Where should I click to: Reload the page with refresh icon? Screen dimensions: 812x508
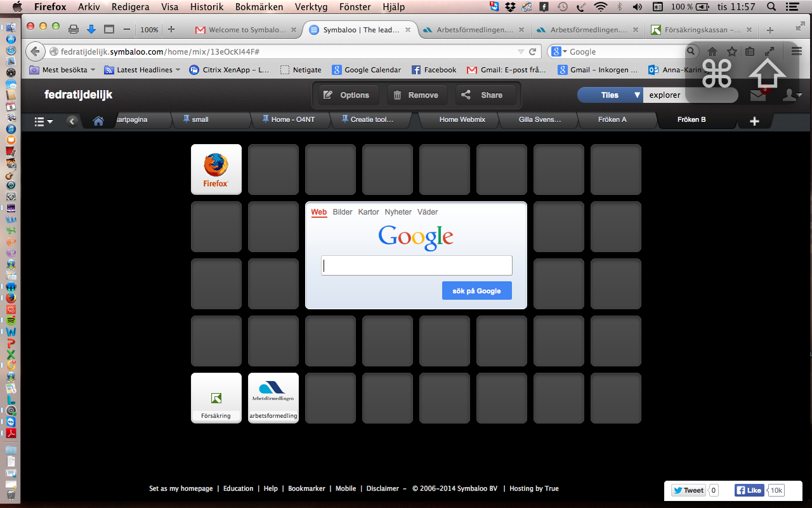[x=533, y=51]
